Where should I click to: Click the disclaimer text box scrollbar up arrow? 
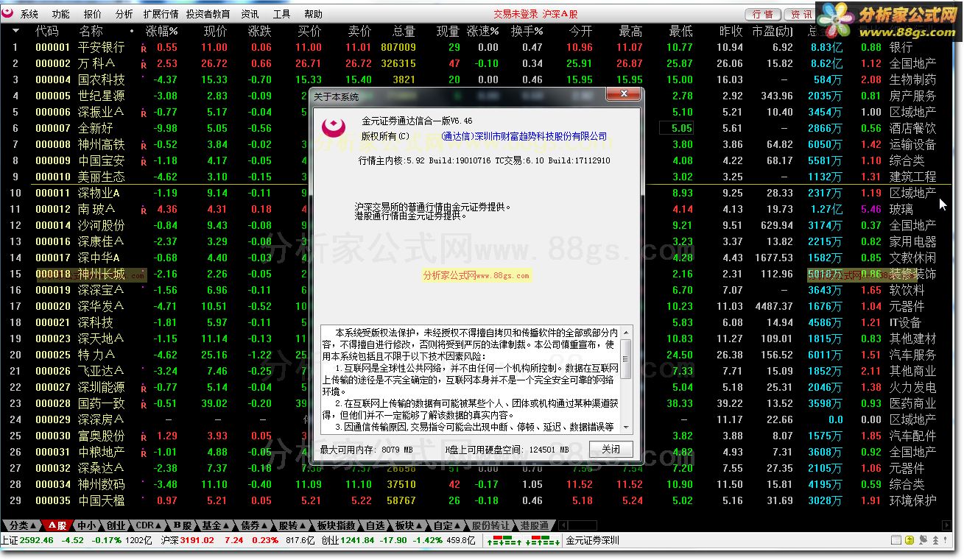[x=626, y=332]
